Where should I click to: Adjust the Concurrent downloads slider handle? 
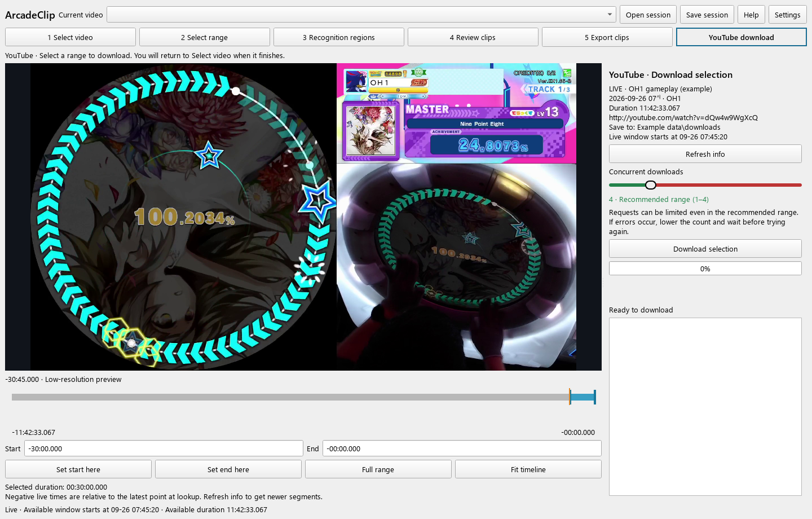[x=651, y=185]
